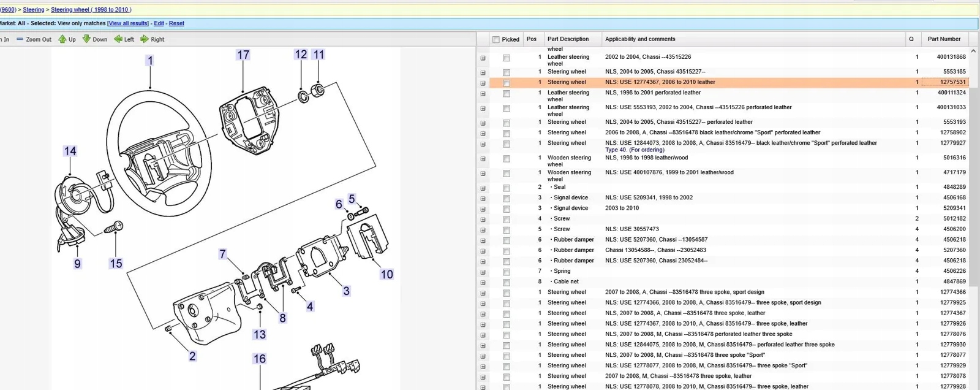Image resolution: width=980 pixels, height=390 pixels.
Task: Tick the checkbox for the Cable net row
Action: [x=507, y=283]
